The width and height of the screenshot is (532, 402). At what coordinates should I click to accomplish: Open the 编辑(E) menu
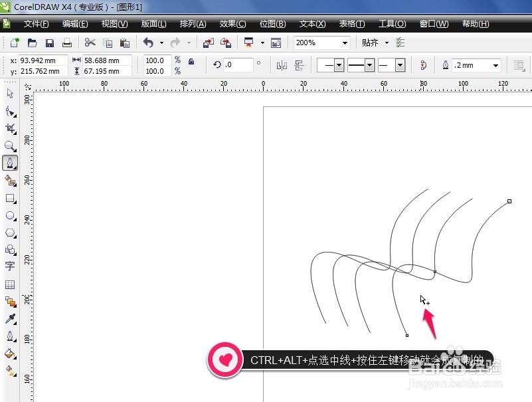(x=75, y=24)
